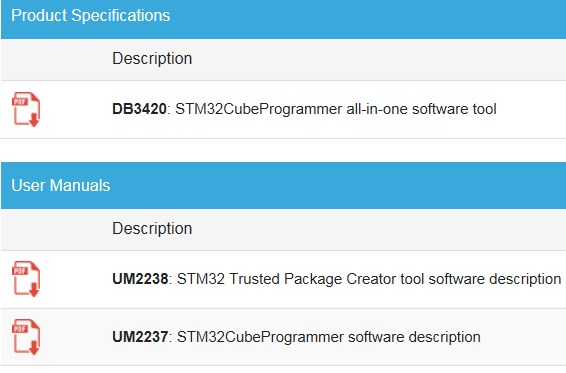Click red download arrow on UM2238 icon
Image resolution: width=566 pixels, height=373 pixels.
[x=34, y=290]
